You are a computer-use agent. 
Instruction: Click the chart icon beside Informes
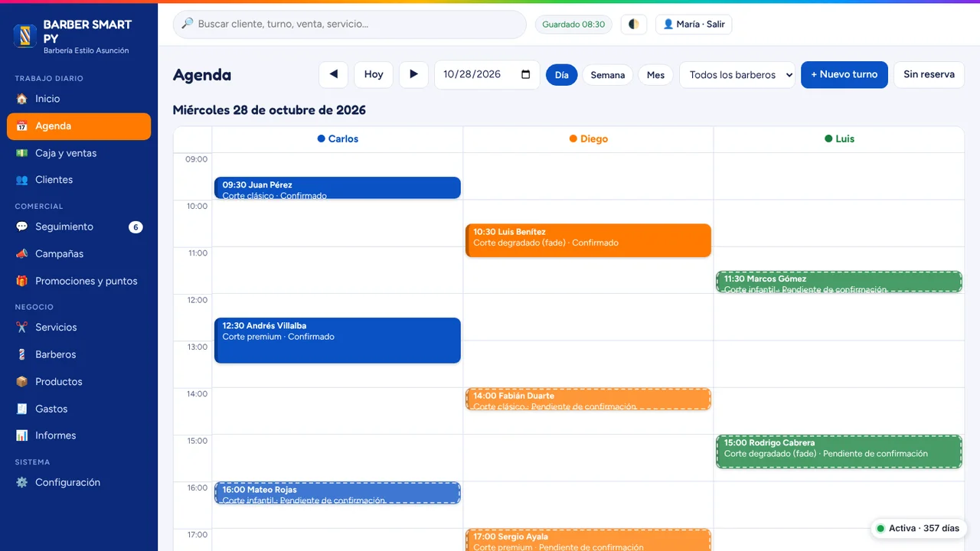coord(21,435)
